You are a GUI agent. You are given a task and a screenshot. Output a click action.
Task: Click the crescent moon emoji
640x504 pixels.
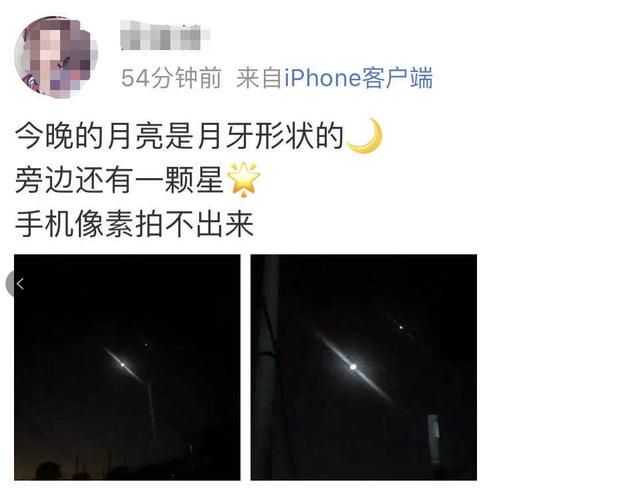pos(364,135)
